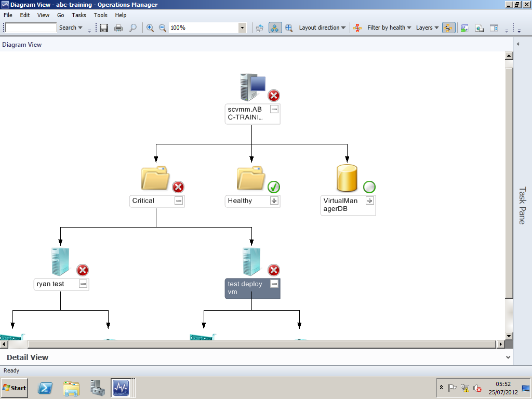Click the magnifying glass Find icon

[x=133, y=28]
